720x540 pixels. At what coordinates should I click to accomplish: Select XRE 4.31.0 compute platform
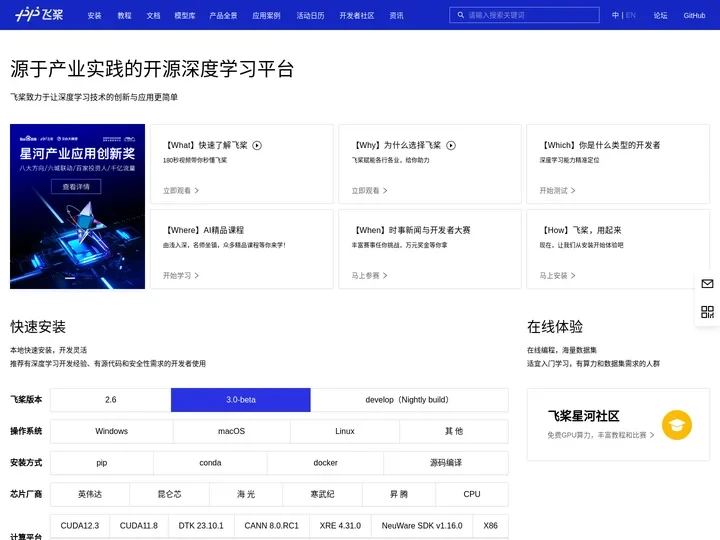pos(340,526)
